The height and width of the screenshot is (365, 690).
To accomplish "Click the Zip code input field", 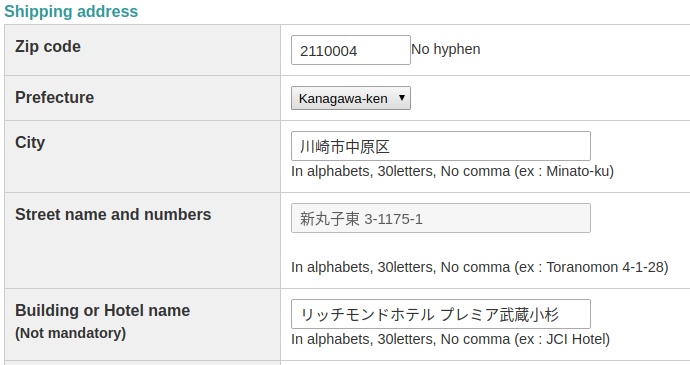I will tap(351, 50).
